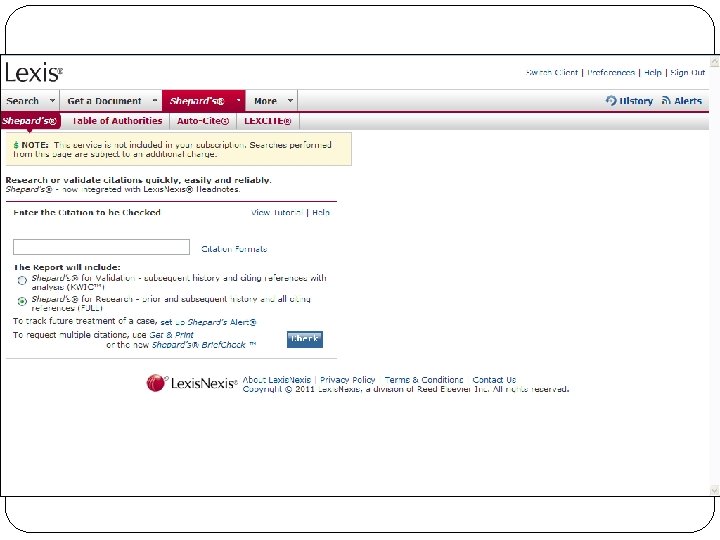Open the View Tutorial link

(x=277, y=212)
